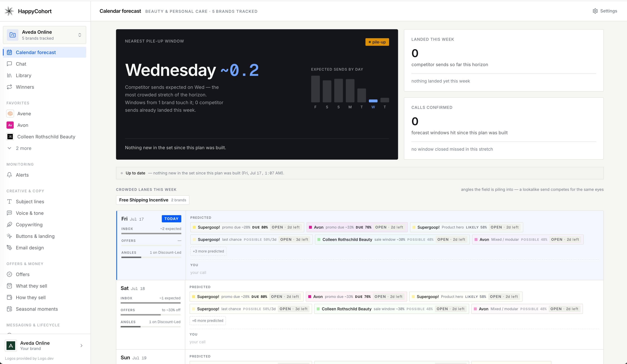
Task: Click the Voice & tone icon
Action: (9, 213)
